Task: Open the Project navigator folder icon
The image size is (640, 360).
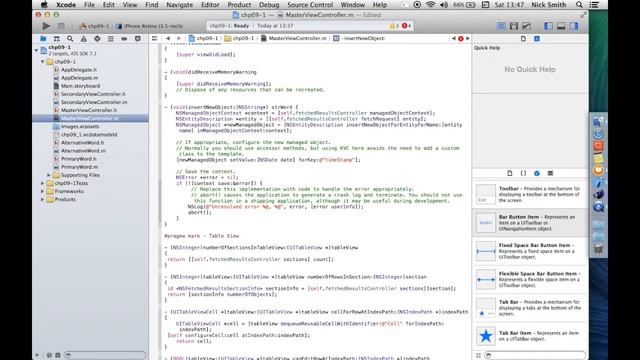Action: pos(43,38)
